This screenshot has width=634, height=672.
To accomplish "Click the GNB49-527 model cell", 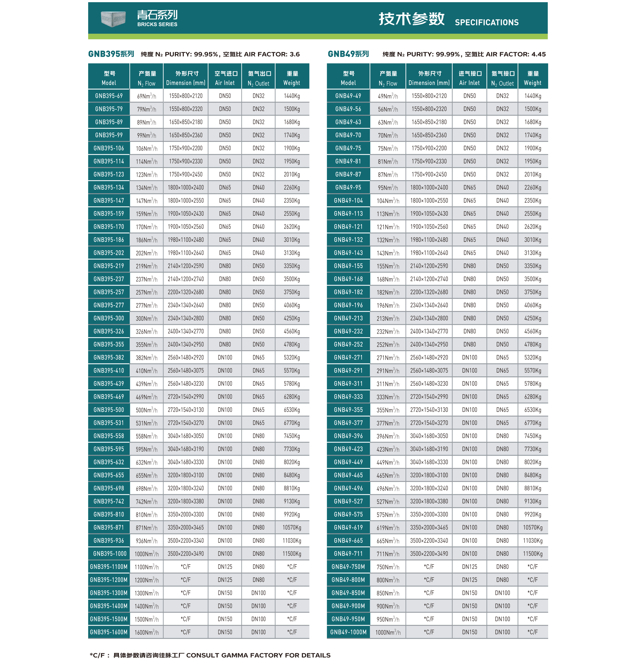I will (x=348, y=502).
